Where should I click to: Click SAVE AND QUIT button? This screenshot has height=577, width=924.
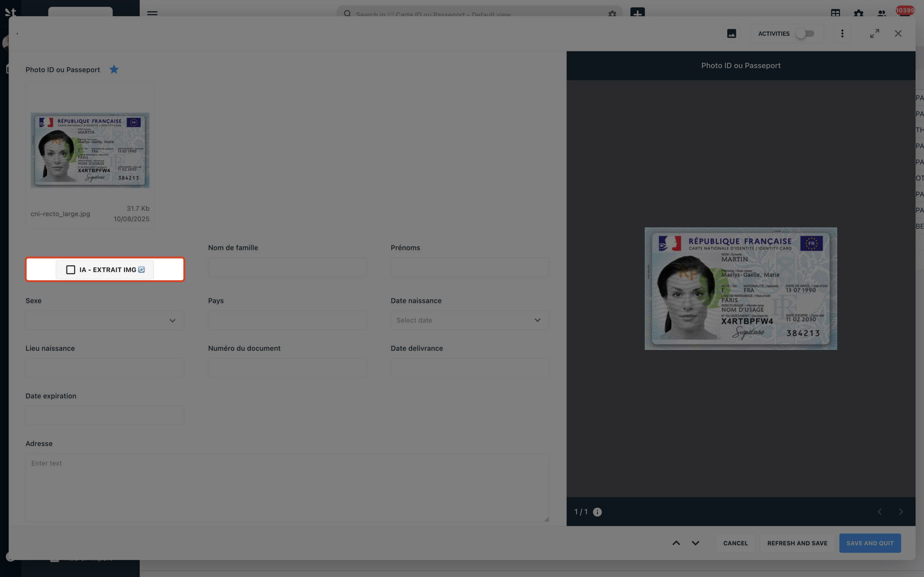pos(870,543)
